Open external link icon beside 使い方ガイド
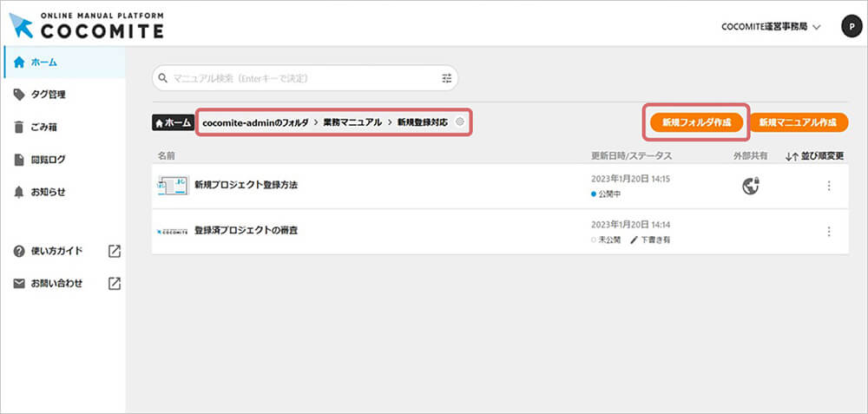Image resolution: width=868 pixels, height=414 pixels. coord(115,252)
